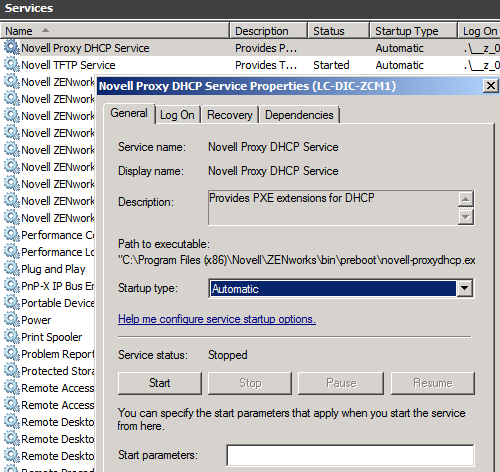Click Automatic startup type of Novell TFTP Service
The width and height of the screenshot is (500, 472).
[x=399, y=65]
